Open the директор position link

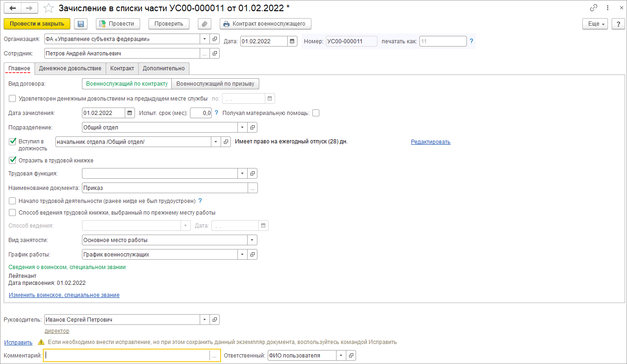pyautogui.click(x=57, y=331)
